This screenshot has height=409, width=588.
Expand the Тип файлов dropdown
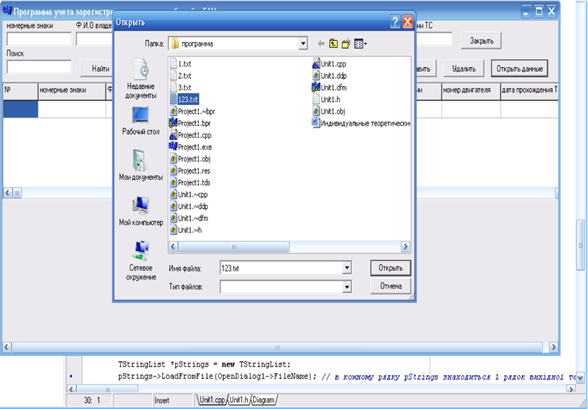click(347, 287)
